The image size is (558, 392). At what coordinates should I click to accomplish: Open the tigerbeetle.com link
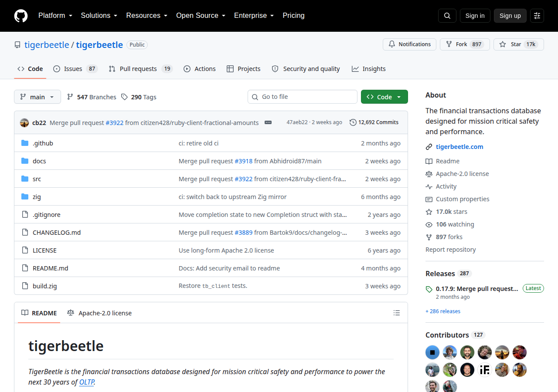[459, 147]
